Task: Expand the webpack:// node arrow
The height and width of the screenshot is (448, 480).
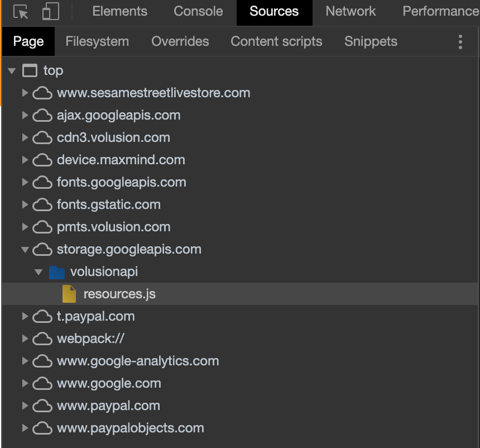Action: click(25, 339)
